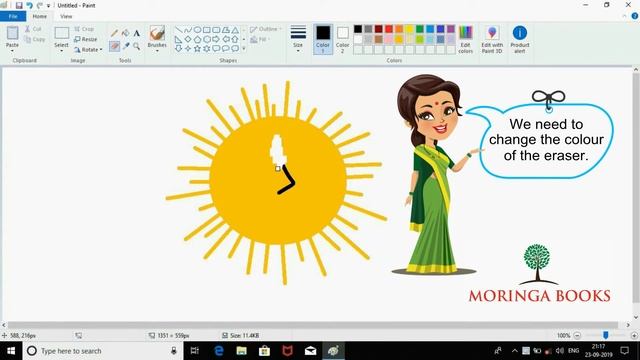
Task: Choose the Triangle shape
Action: (x=235, y=30)
